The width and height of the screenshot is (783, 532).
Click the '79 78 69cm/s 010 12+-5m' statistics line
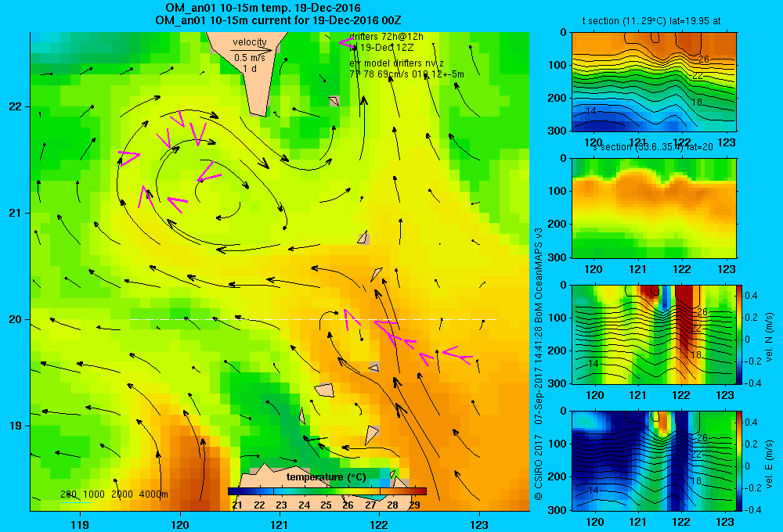pyautogui.click(x=406, y=74)
